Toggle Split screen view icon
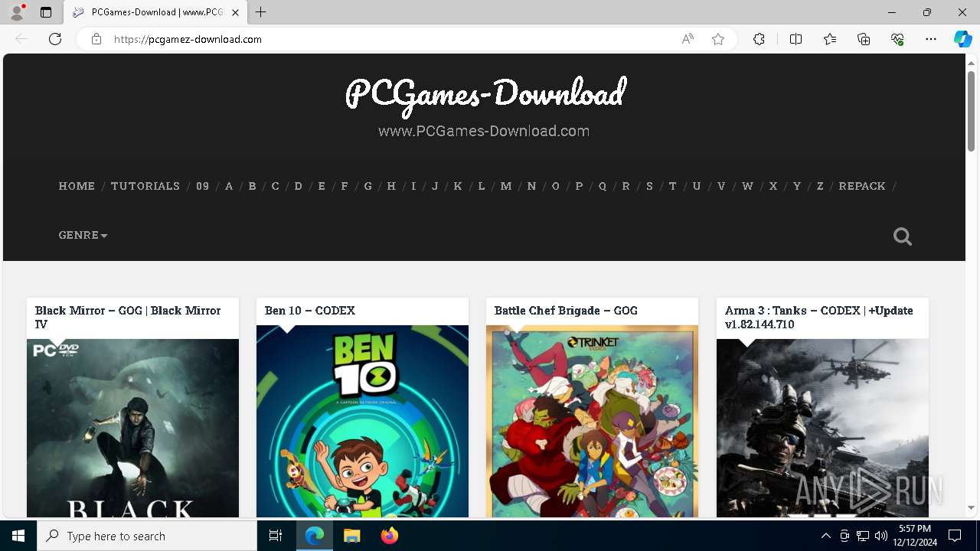 click(x=795, y=39)
